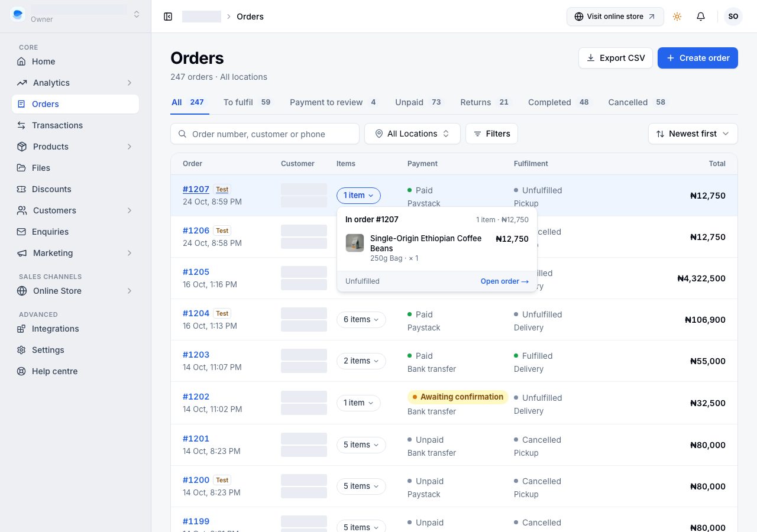Expand 6 items for order #1204
Screen dimensions: 757x532
coord(361,319)
